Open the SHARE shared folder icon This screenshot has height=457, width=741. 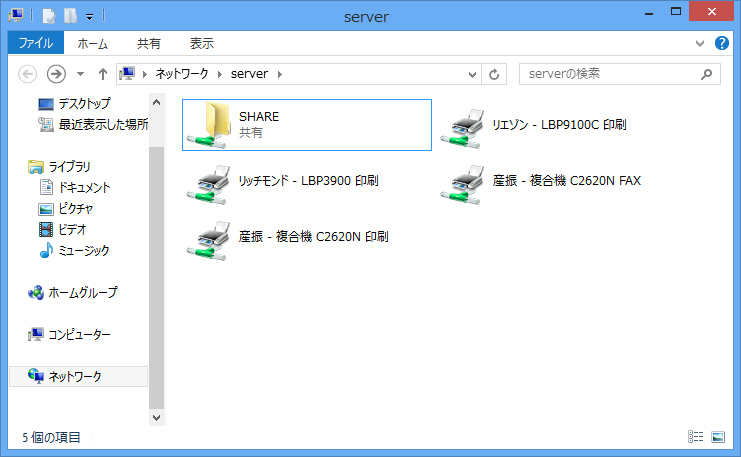208,125
